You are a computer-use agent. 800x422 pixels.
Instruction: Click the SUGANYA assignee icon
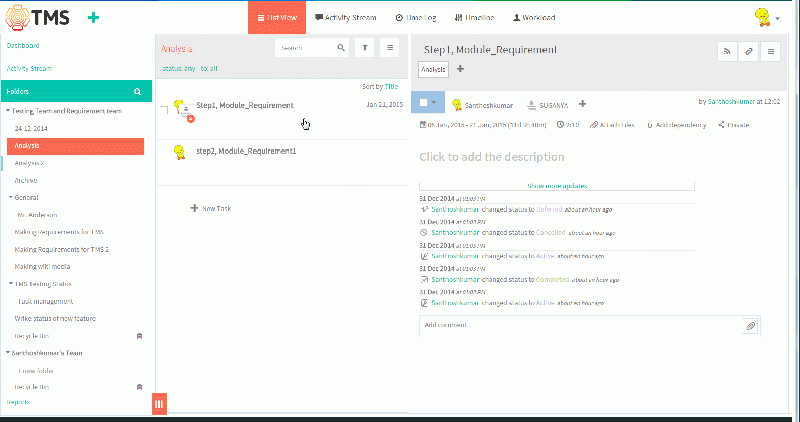531,105
